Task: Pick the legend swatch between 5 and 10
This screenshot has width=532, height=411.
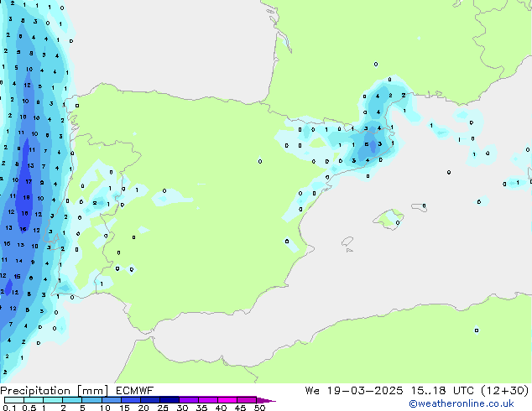Action: click(91, 400)
